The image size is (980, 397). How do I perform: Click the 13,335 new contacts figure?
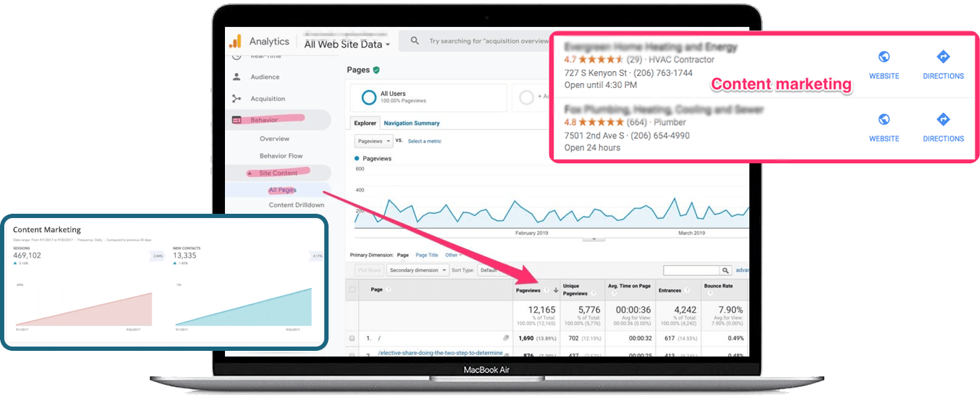[185, 256]
